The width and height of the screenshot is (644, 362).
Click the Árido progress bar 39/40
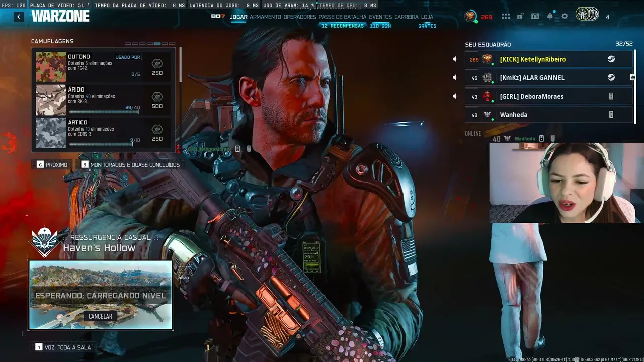click(104, 111)
